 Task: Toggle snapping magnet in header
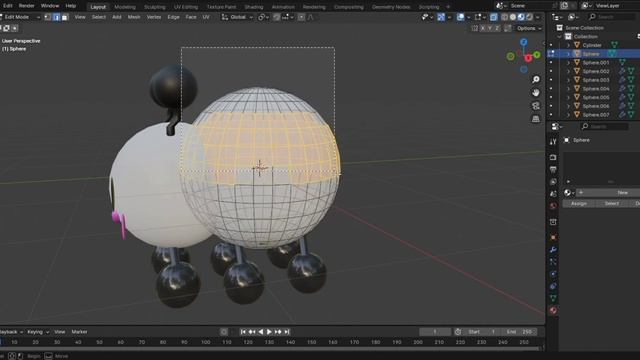(x=276, y=17)
